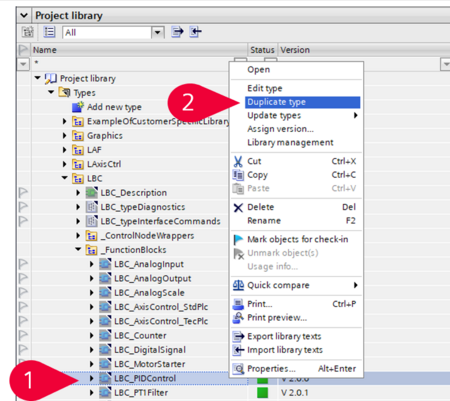Screen dimensions: 450x401
Task: Expand the LBC_DigitalSignal type
Action: [x=92, y=350]
